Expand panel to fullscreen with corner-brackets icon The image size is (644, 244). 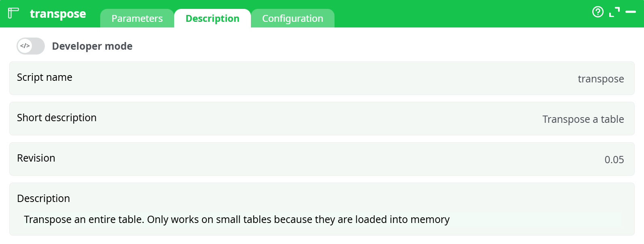click(x=614, y=12)
